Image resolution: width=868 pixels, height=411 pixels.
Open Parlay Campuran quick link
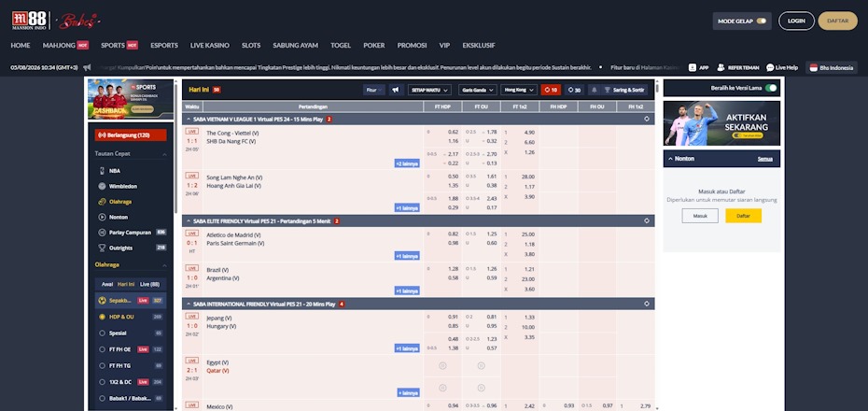[x=132, y=233]
